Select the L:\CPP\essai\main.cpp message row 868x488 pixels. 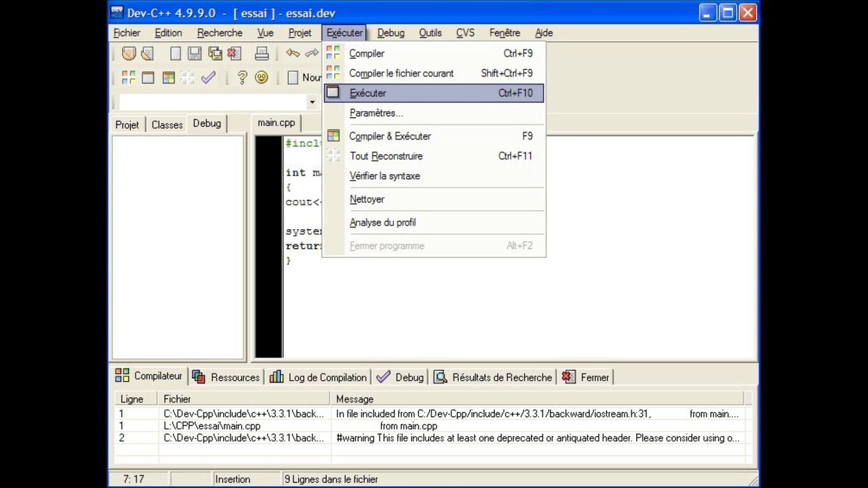tap(429, 426)
